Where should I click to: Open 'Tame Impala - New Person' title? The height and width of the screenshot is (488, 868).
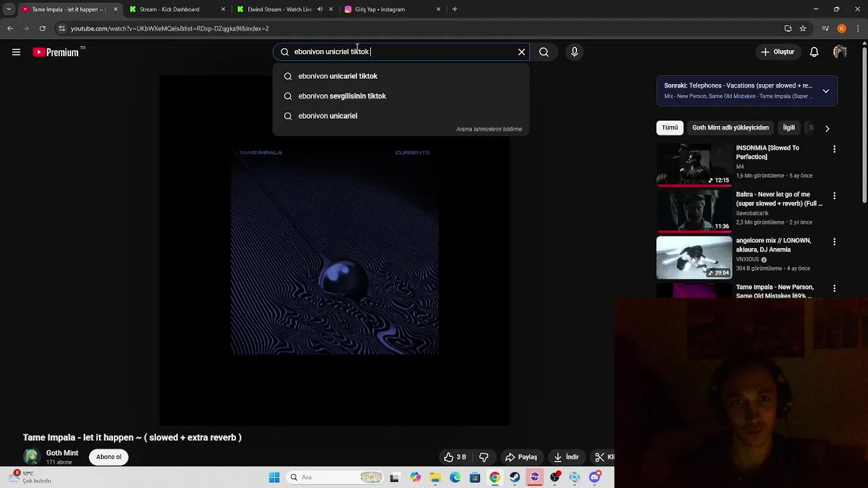point(774,291)
